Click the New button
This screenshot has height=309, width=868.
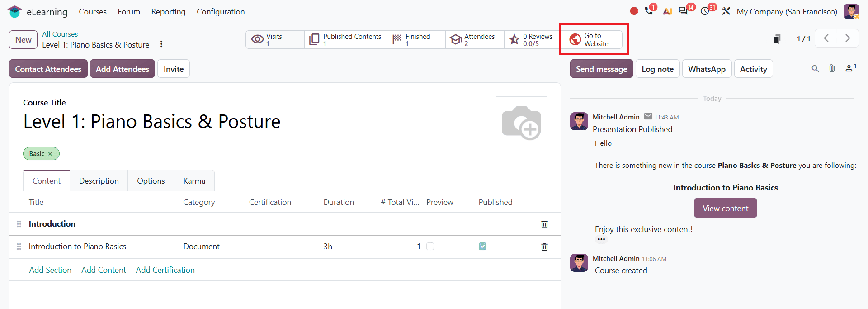[23, 40]
